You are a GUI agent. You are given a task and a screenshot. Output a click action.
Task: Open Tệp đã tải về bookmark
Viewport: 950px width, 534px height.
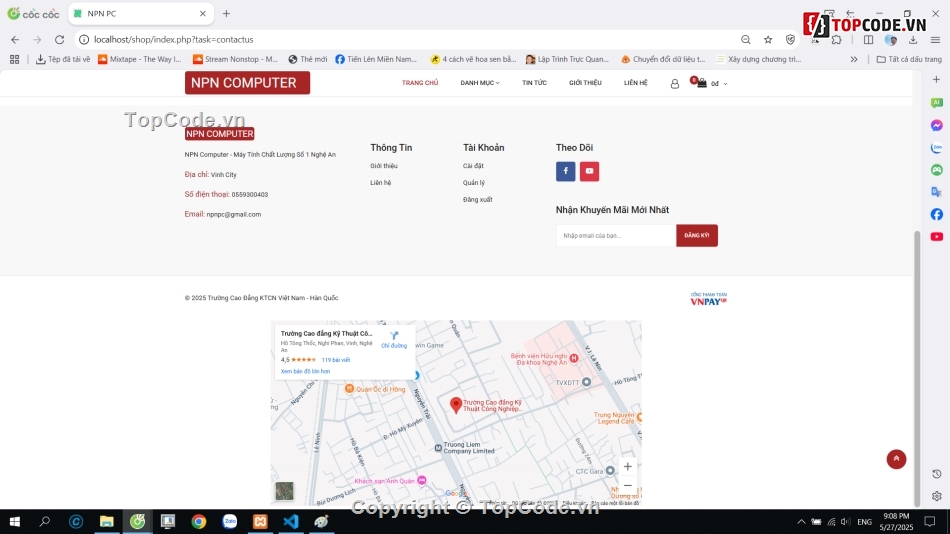point(63,59)
